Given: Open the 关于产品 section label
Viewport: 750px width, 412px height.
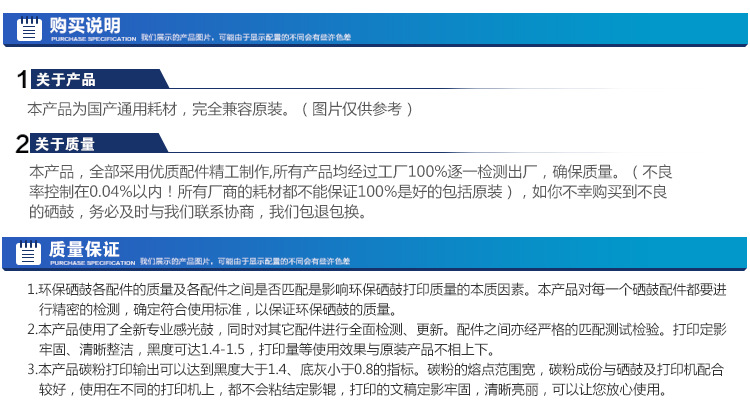Looking at the screenshot, I should 66,81.
